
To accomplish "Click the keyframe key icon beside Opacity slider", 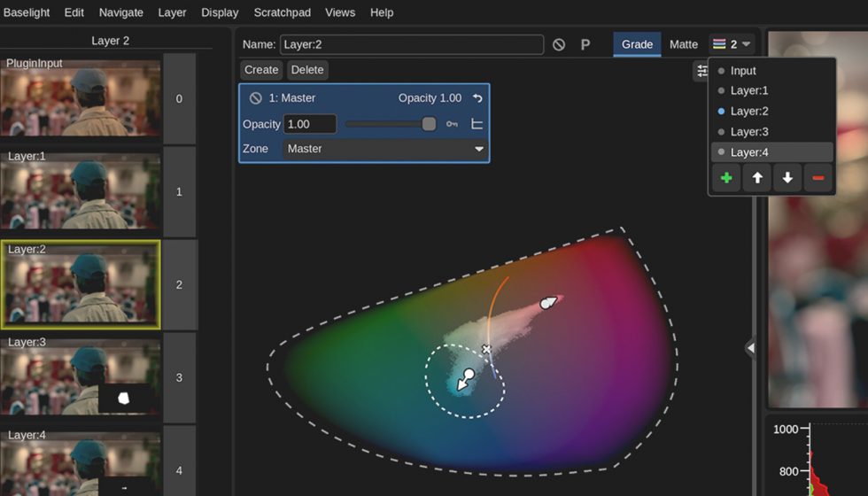I will (452, 124).
